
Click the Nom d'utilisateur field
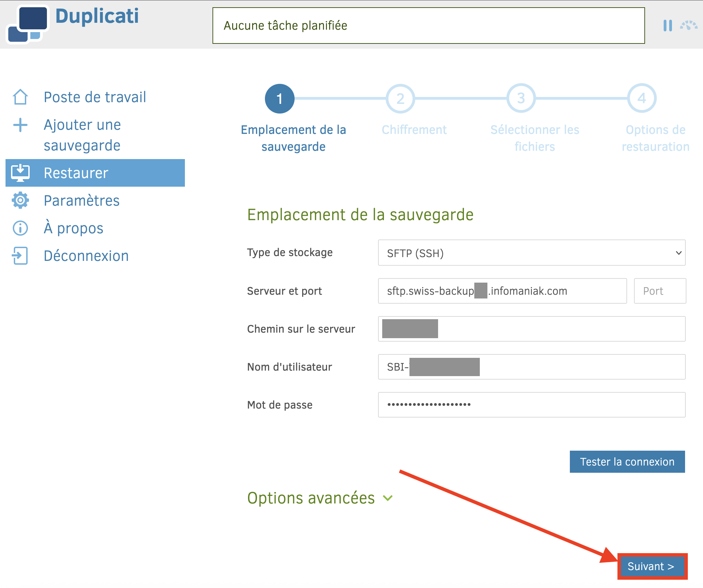[532, 367]
